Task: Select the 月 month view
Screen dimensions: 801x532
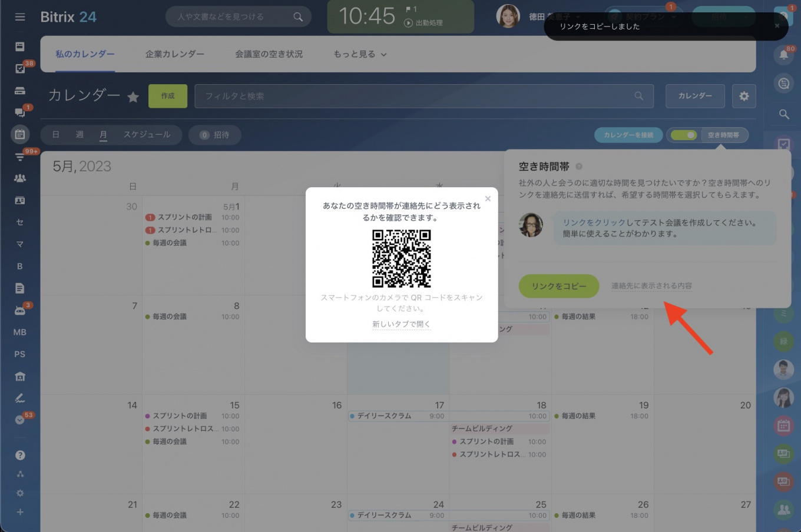Action: coord(103,135)
